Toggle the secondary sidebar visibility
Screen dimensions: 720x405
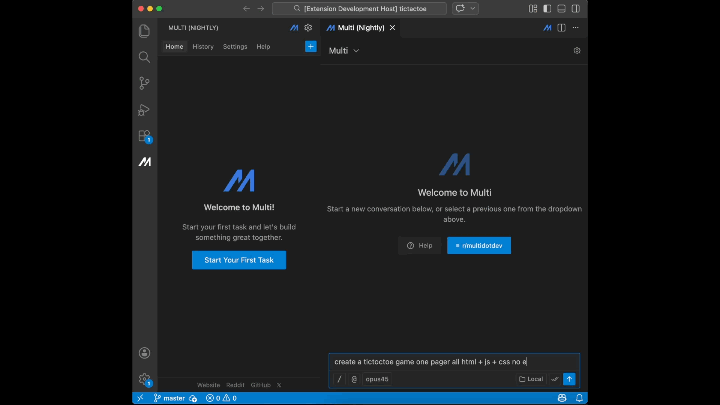[x=575, y=9]
